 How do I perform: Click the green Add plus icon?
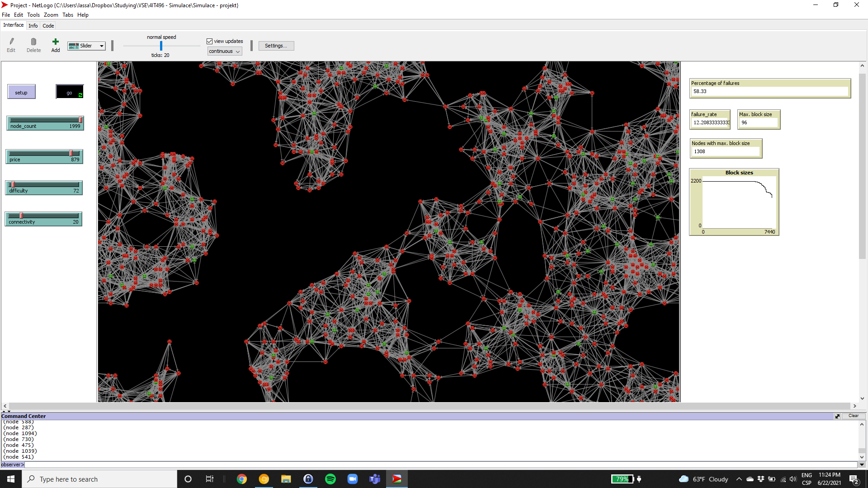tap(55, 42)
